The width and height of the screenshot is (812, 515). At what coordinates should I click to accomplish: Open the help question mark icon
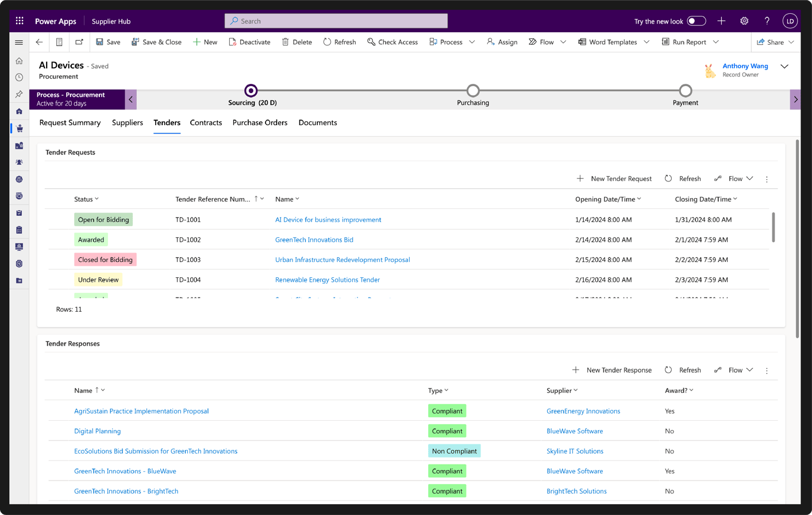pos(767,21)
